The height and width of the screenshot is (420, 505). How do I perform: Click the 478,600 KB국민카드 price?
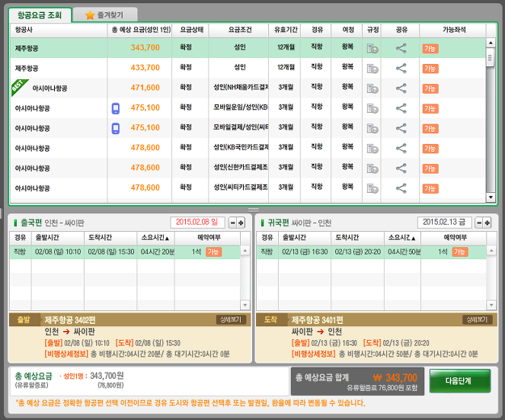coord(145,148)
